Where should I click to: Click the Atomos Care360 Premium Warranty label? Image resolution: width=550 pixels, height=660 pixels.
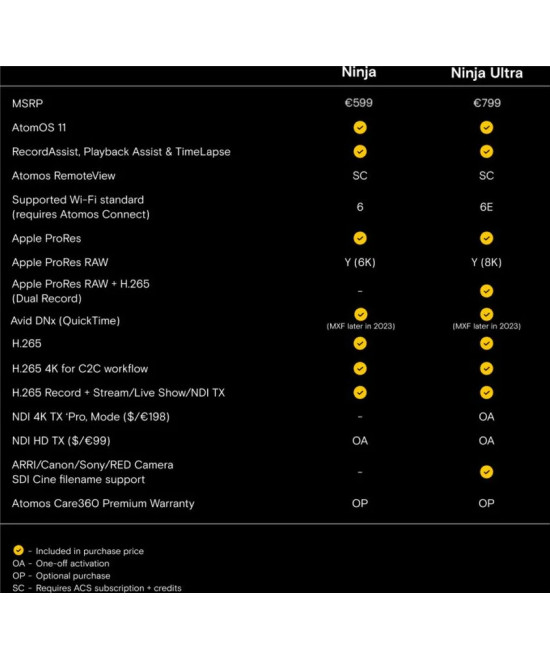pyautogui.click(x=103, y=503)
